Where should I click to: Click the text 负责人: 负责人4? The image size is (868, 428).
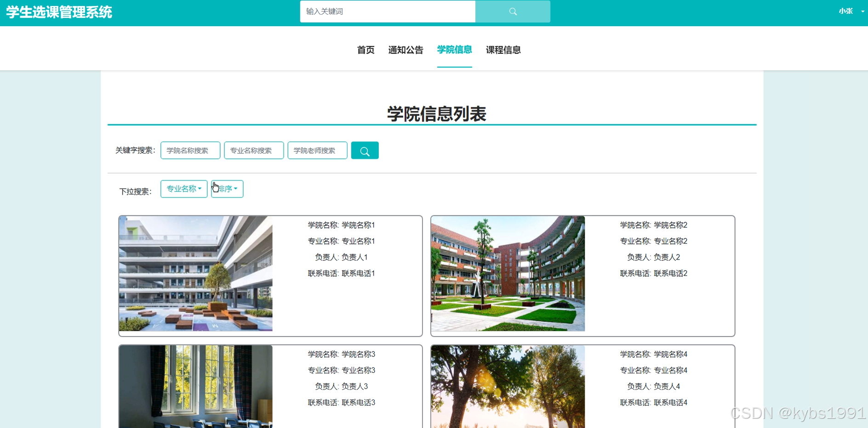tap(654, 386)
